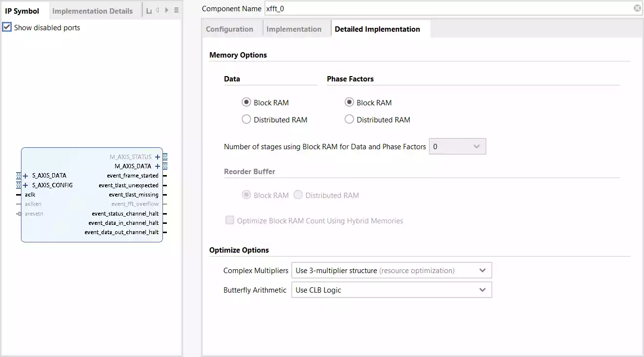Select the S_AXIS_DATA bus interface pin icon
Viewport: 644px width, 357px height.
pyautogui.click(x=19, y=176)
